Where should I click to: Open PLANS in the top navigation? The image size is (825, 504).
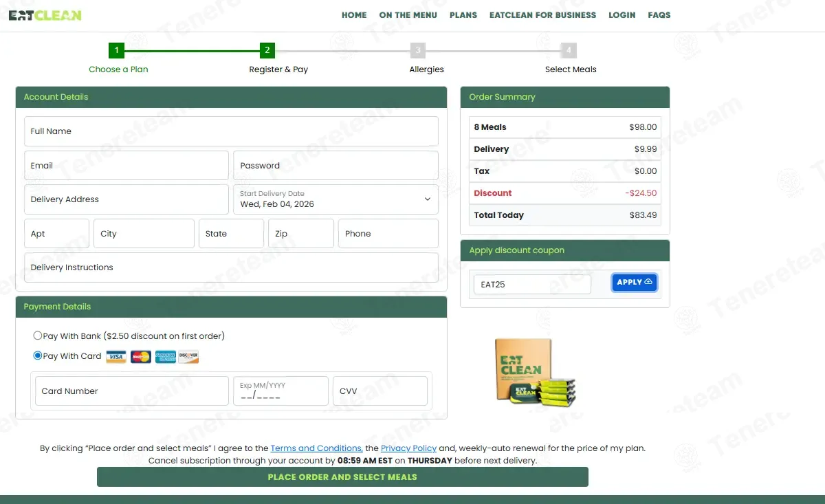463,15
